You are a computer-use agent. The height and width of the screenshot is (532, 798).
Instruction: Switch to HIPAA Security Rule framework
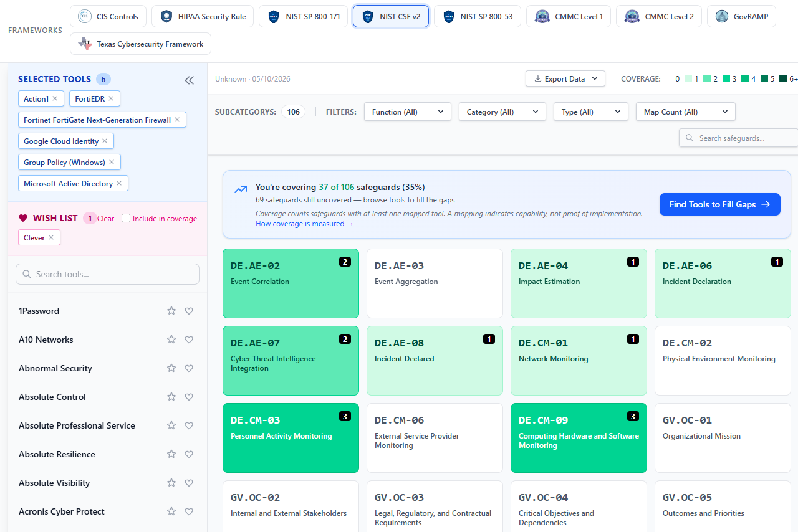tap(203, 16)
